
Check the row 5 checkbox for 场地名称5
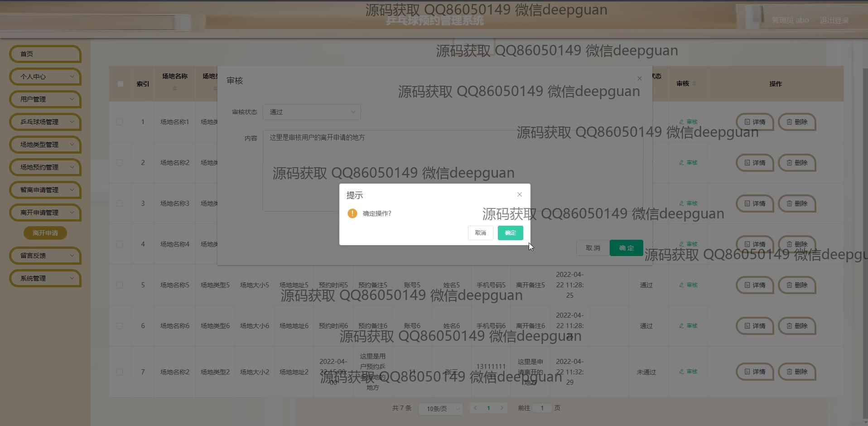pyautogui.click(x=120, y=285)
